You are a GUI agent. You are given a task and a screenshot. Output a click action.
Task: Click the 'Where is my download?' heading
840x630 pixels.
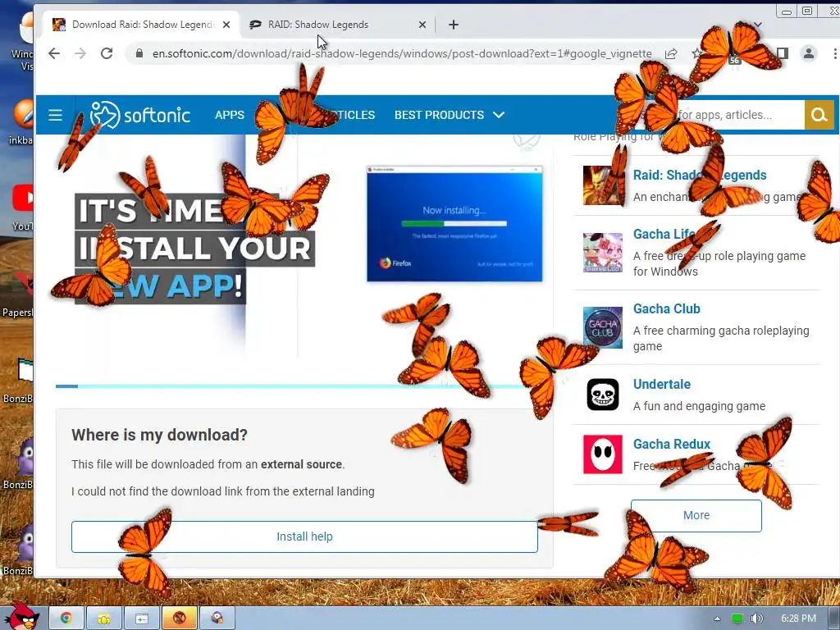[x=160, y=435]
